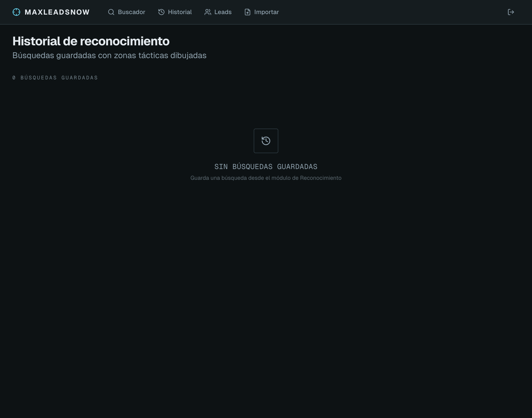
Task: Click the MaxLeadsNow crosshair logo icon
Action: click(16, 12)
